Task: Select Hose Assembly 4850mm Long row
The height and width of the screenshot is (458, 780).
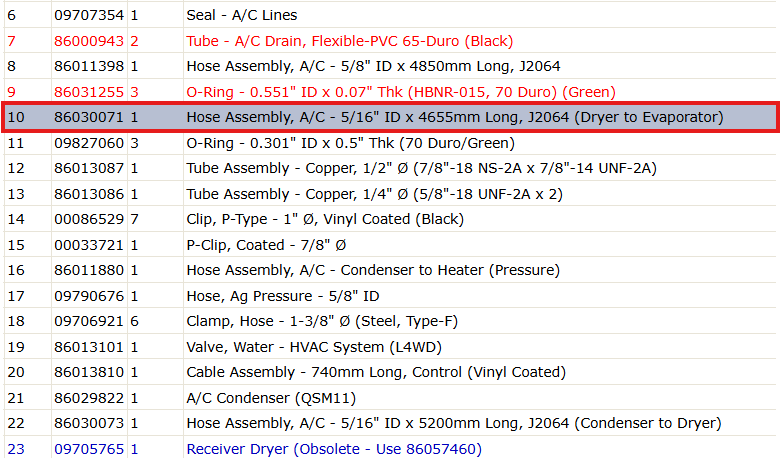Action: click(x=390, y=66)
